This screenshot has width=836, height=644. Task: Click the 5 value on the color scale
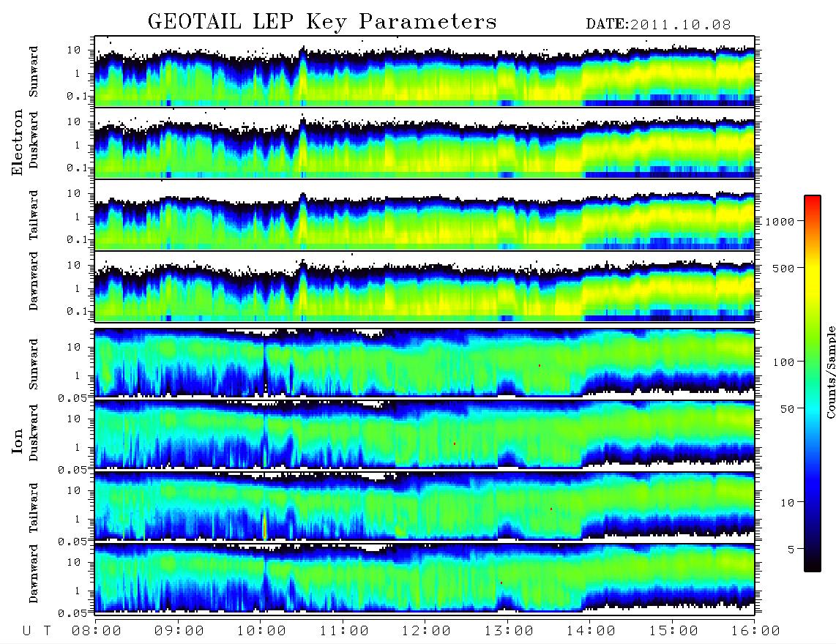[791, 550]
